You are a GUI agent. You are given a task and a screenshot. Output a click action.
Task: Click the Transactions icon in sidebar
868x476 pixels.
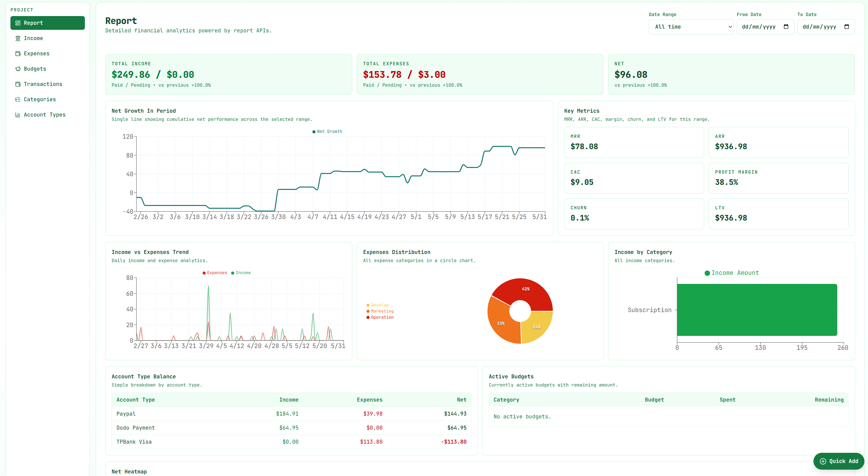[18, 84]
